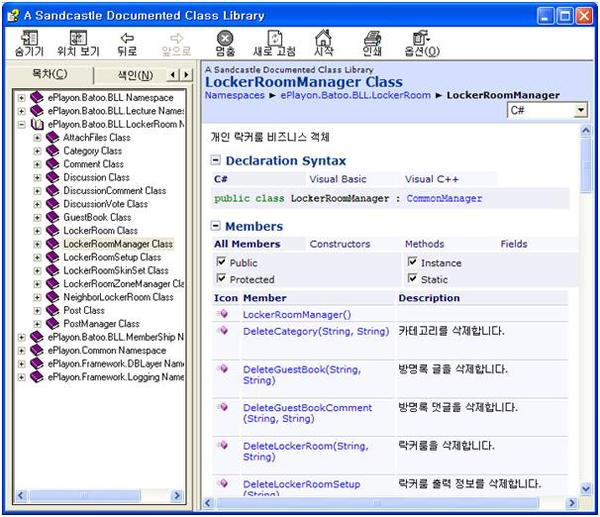Go back with the 뒤로 arrow icon
The width and height of the screenshot is (600, 517).
[x=127, y=38]
